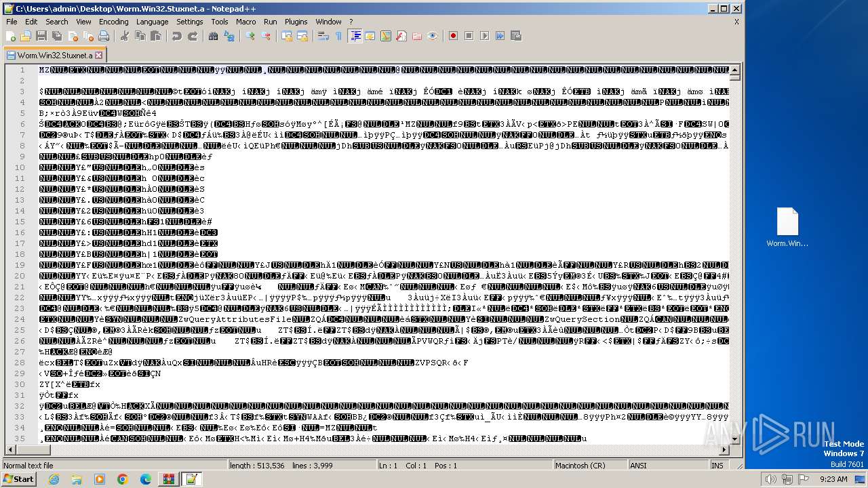
Task: Play back the recorded macro
Action: tap(485, 36)
